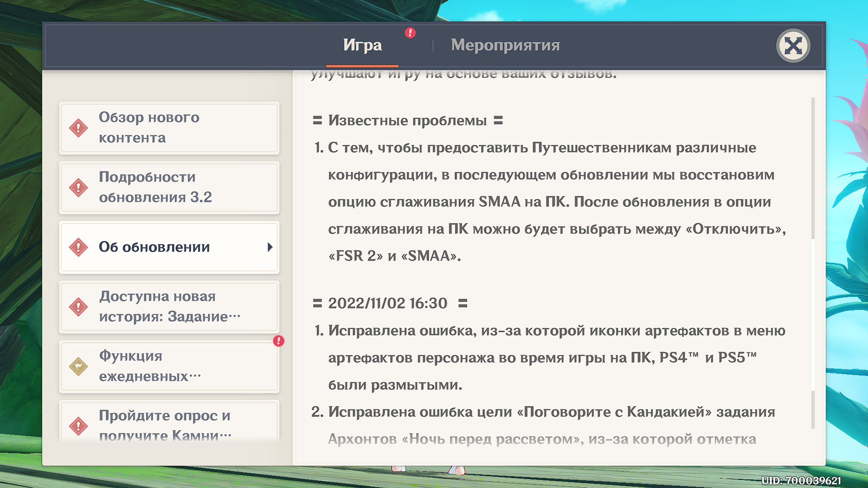Click the line были размытыми

click(x=395, y=385)
